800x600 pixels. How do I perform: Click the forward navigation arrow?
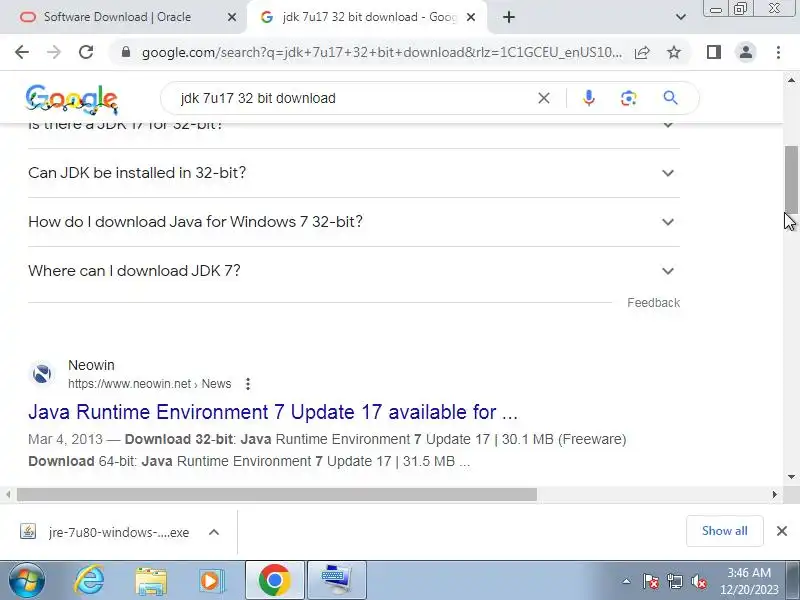pos(54,52)
